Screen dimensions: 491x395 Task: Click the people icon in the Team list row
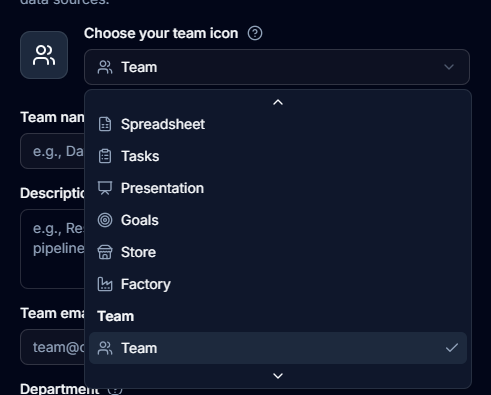click(x=105, y=348)
